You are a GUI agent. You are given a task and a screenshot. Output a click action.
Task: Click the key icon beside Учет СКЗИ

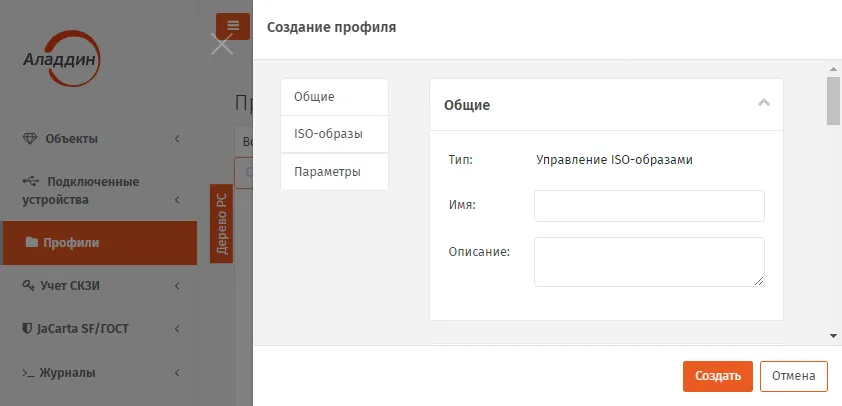(x=28, y=285)
